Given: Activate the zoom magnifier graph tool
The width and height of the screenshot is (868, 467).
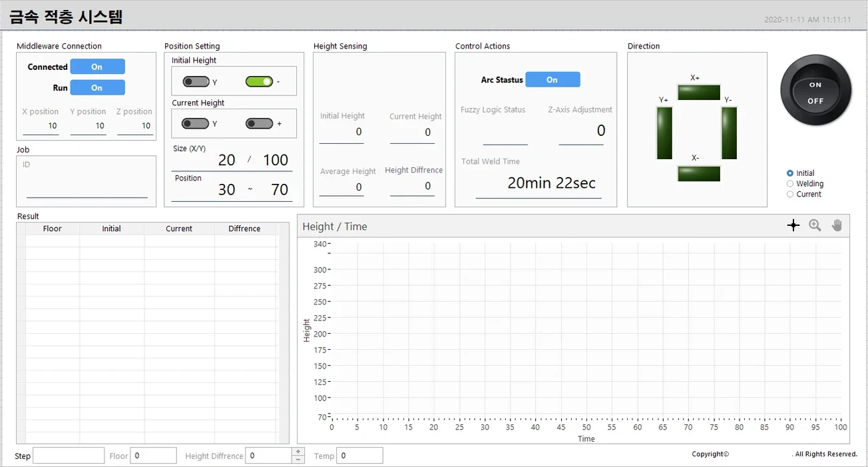Looking at the screenshot, I should [x=815, y=226].
